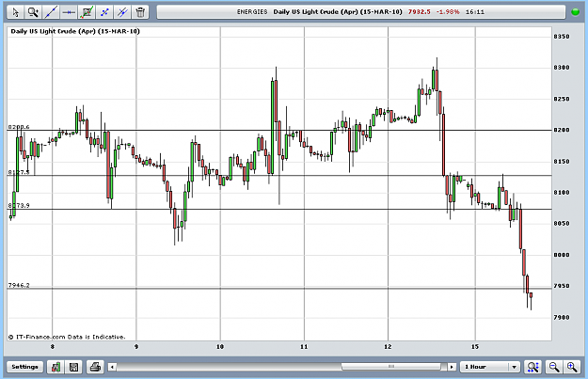This screenshot has height=379, width=588.
Task: Click the 8350 price axis label
Action: [562, 37]
